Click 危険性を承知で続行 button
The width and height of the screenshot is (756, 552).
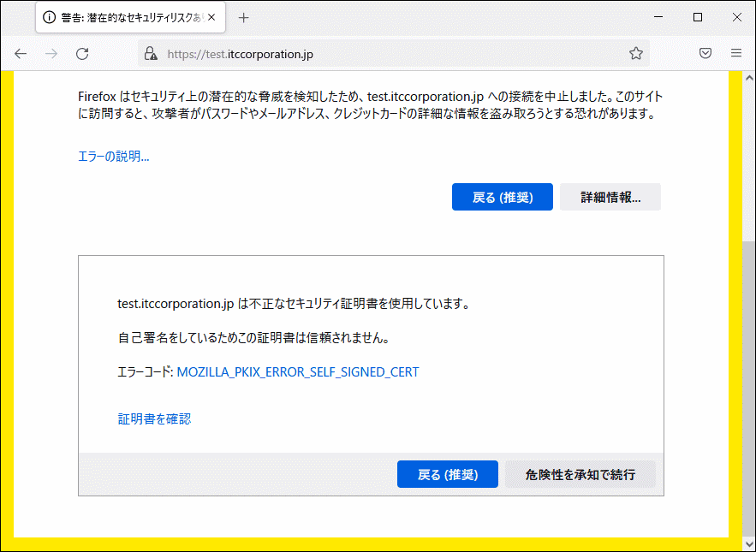[x=580, y=474]
